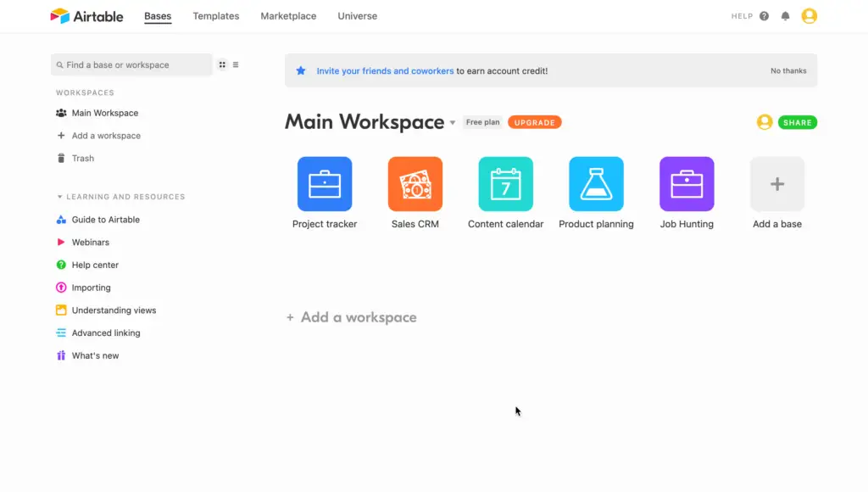The width and height of the screenshot is (868, 492).
Task: Click the Understanding views icon
Action: pyautogui.click(x=61, y=310)
